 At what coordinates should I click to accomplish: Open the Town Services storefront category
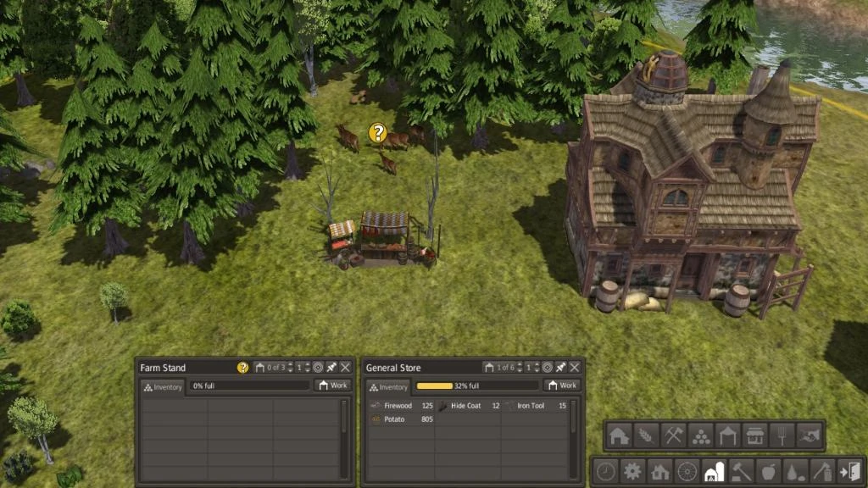tap(755, 435)
